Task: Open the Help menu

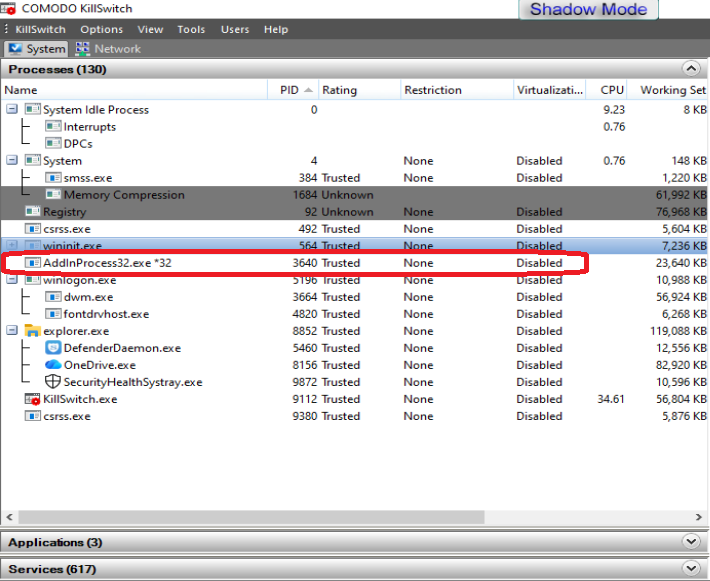Action: coord(276,29)
